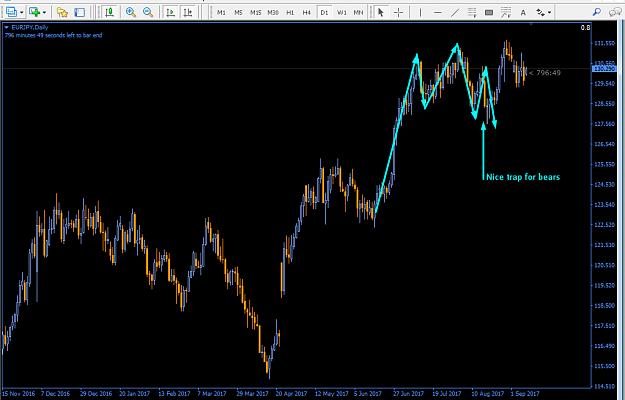The height and width of the screenshot is (400, 625).
Task: Click the 131.550 price label
Action: point(605,43)
